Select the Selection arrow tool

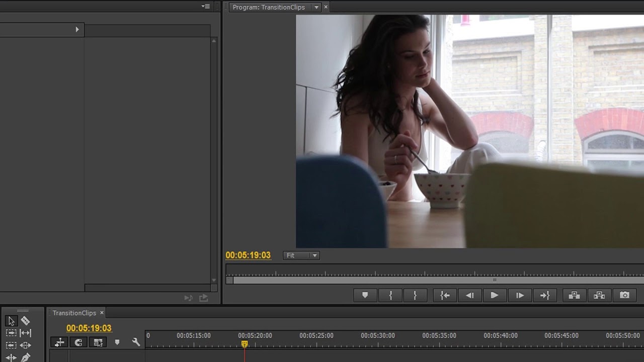tap(11, 321)
